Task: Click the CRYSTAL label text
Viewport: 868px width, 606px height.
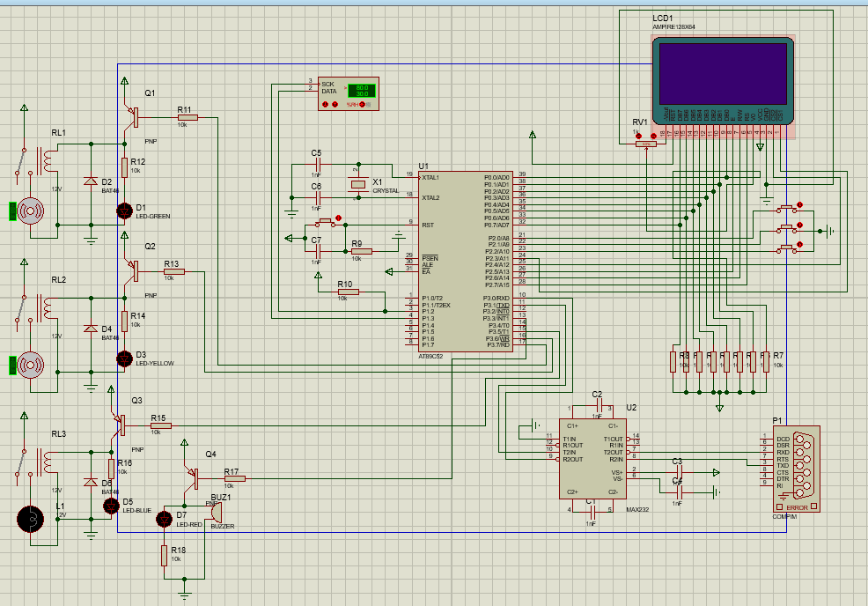Action: [x=386, y=190]
